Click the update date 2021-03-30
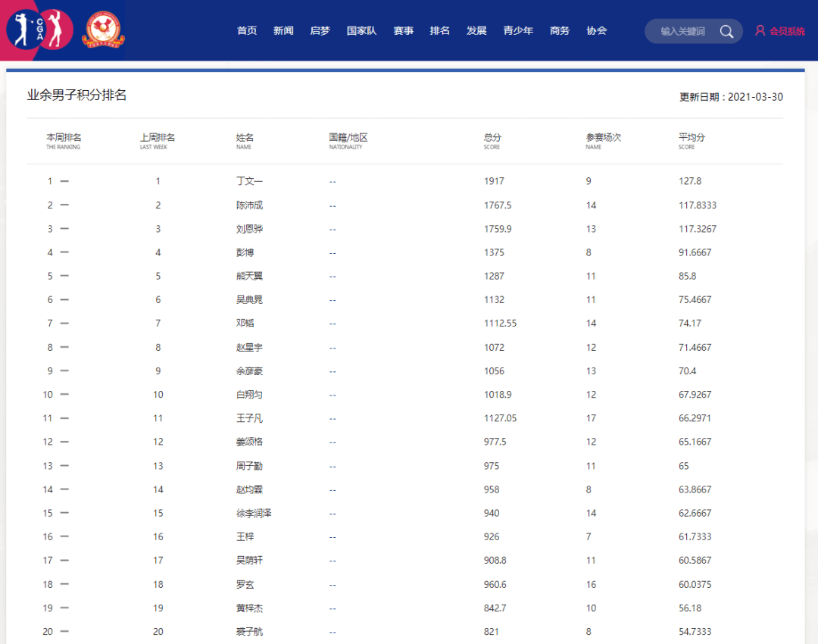Screen dimensions: 818x644 click(x=755, y=97)
